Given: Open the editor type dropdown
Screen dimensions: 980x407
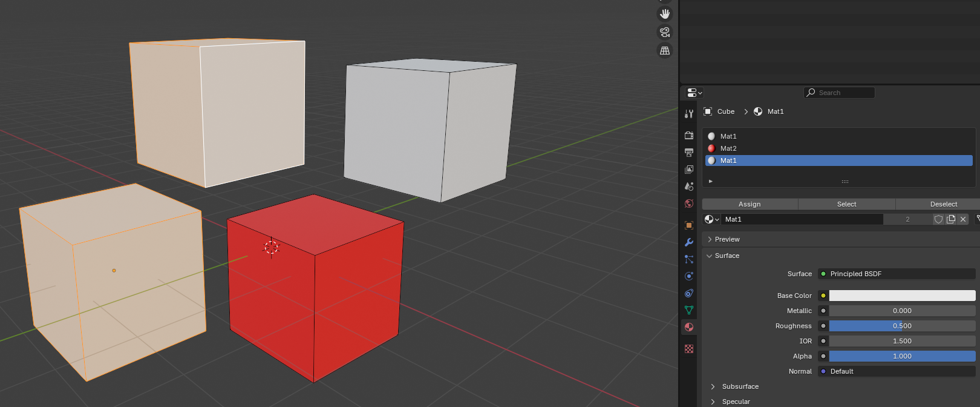Looking at the screenshot, I should tap(694, 93).
